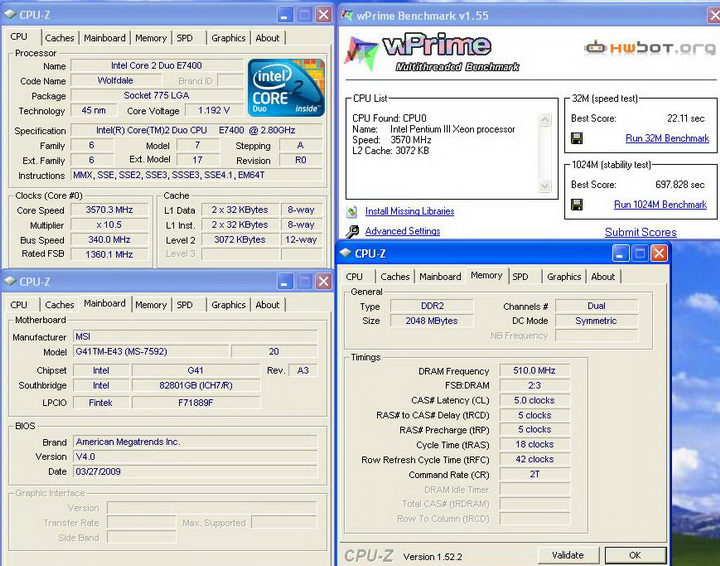Click the Submit Scores link
Image resolution: width=720 pixels, height=566 pixels.
click(x=641, y=232)
